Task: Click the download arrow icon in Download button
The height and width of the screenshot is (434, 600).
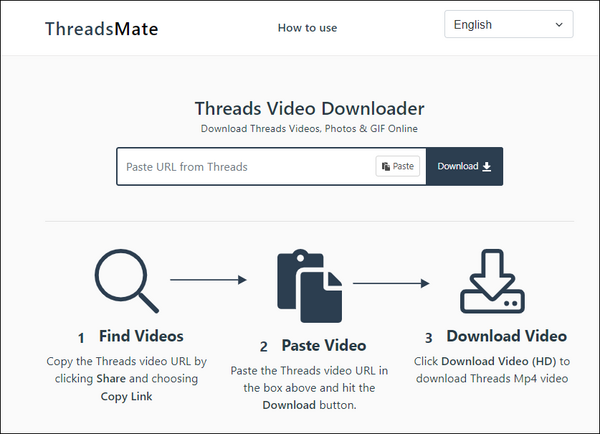Action: (x=487, y=166)
